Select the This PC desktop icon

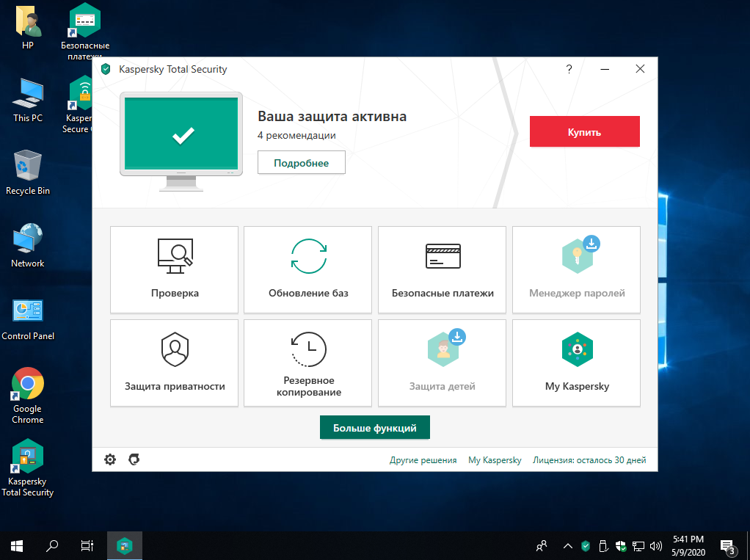28,101
